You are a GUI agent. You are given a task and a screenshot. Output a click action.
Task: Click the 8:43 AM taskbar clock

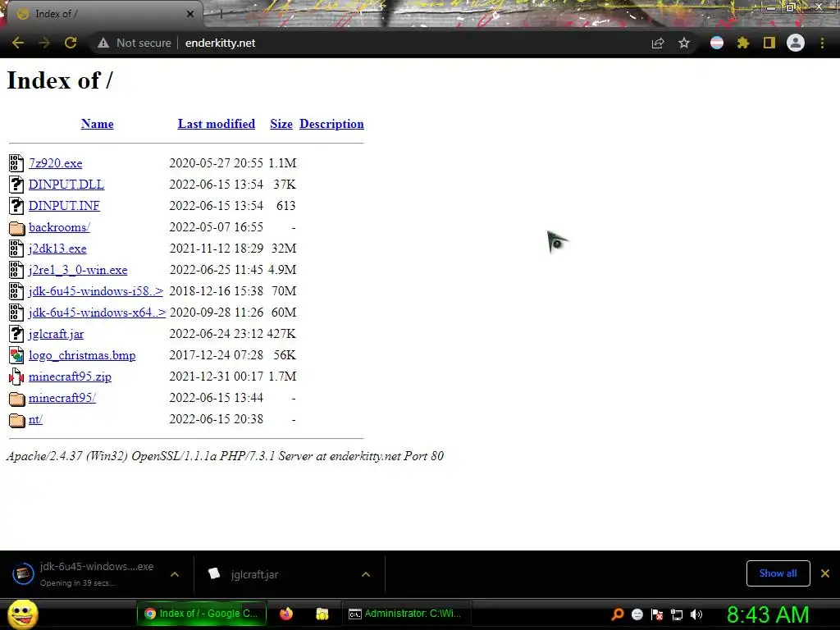click(768, 614)
